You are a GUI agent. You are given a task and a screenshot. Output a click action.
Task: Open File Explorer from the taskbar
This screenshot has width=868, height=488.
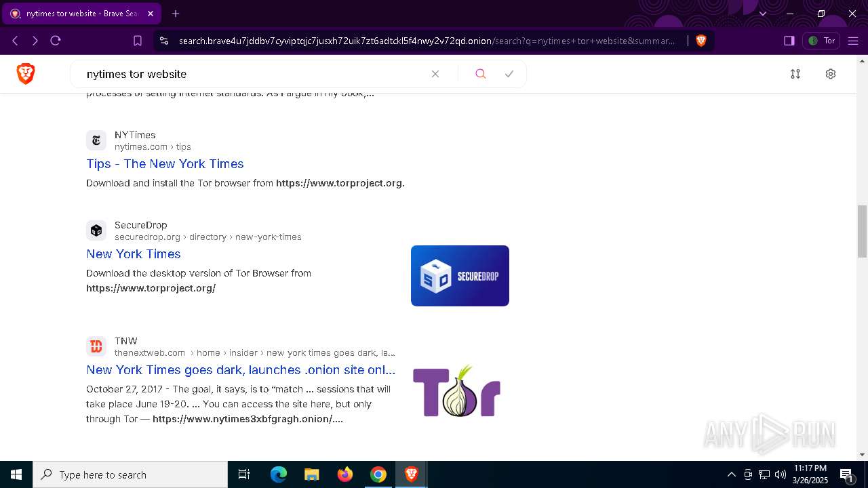pyautogui.click(x=311, y=474)
